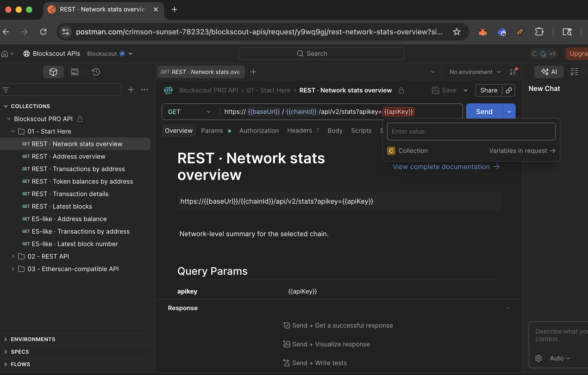Expand the 03 - Etherscan-compatible API folder
The image size is (588, 375).
click(13, 269)
